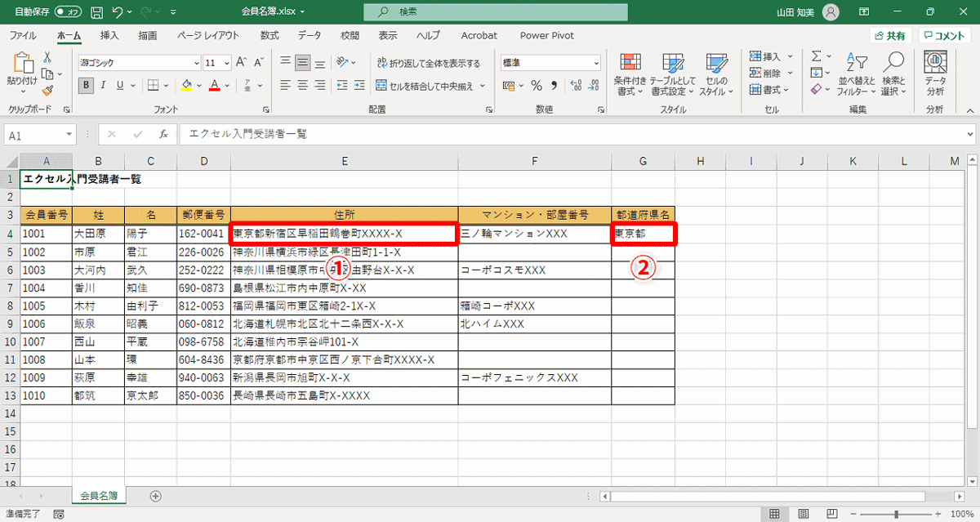Click the AutoSum sigma icon

click(816, 56)
